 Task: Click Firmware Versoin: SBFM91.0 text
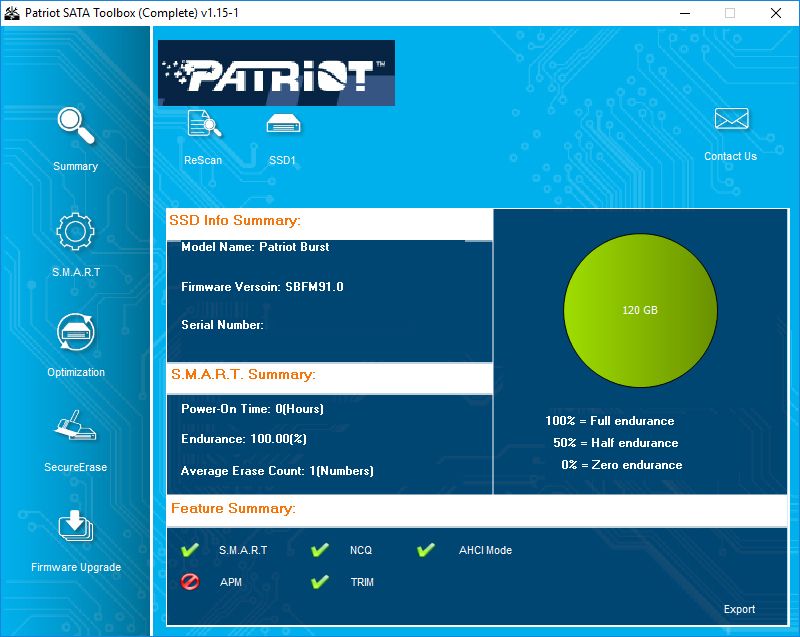262,287
